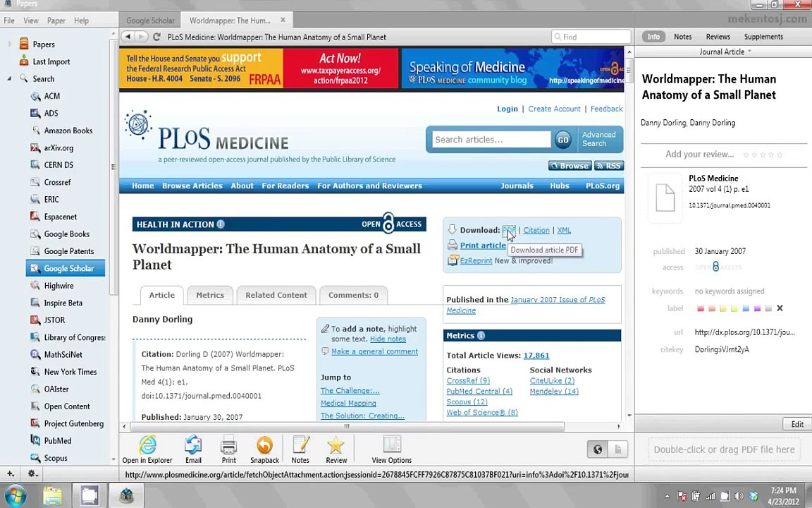
Task: Click the Health in Action info icon
Action: [221, 224]
